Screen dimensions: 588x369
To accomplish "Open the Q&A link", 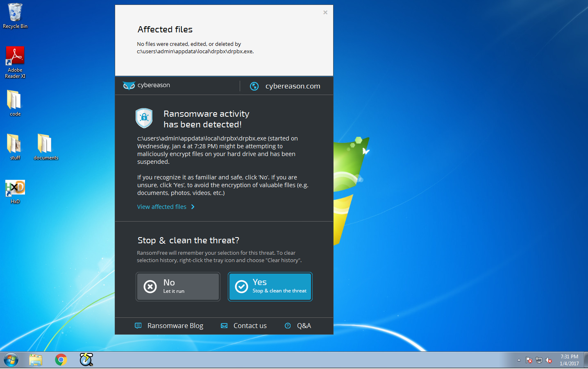I will tap(304, 326).
